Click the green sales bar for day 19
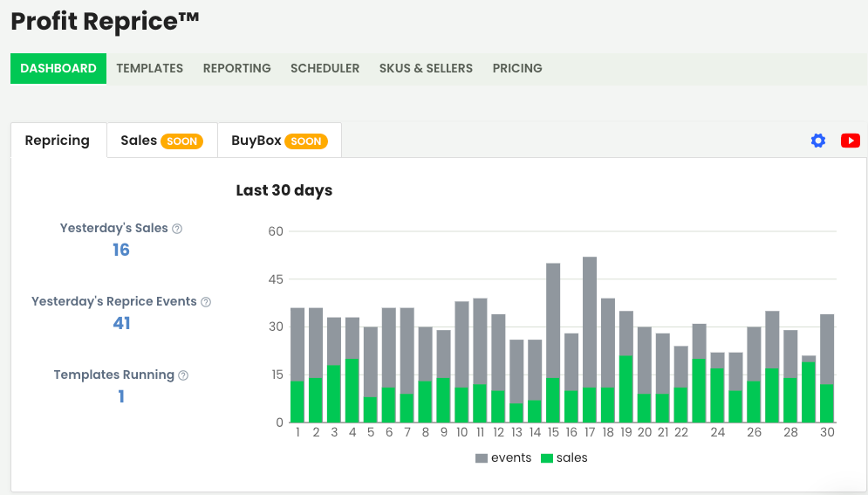 point(626,389)
